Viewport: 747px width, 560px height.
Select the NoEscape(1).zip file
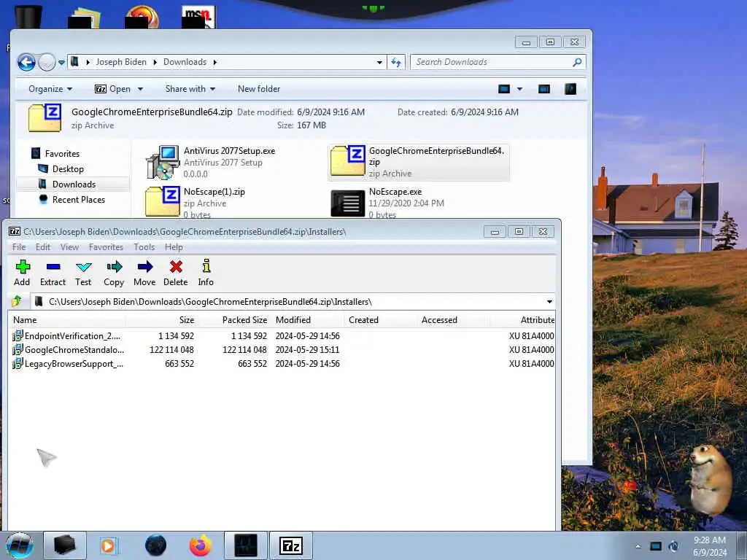[x=196, y=203]
